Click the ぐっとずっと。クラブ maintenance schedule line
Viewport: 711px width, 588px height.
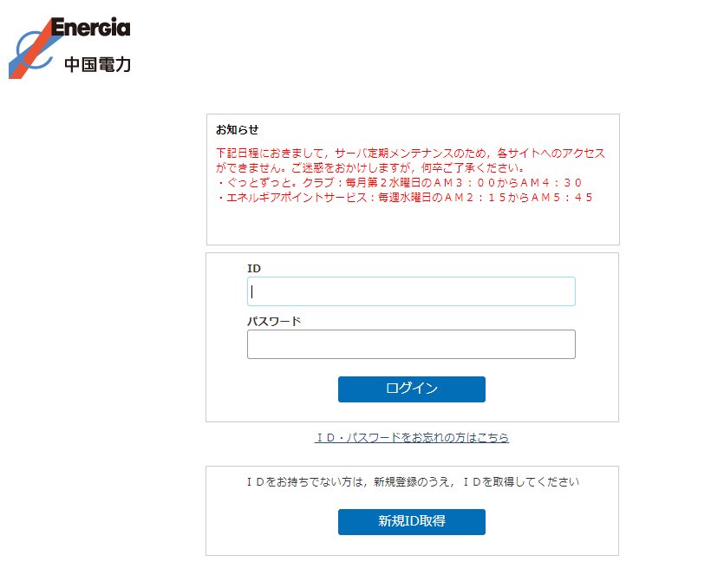[399, 183]
